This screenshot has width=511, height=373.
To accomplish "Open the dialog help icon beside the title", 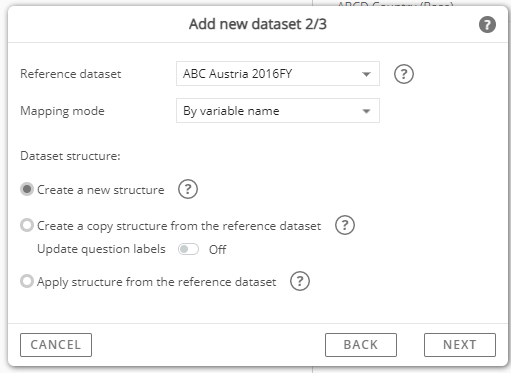I will tap(487, 25).
